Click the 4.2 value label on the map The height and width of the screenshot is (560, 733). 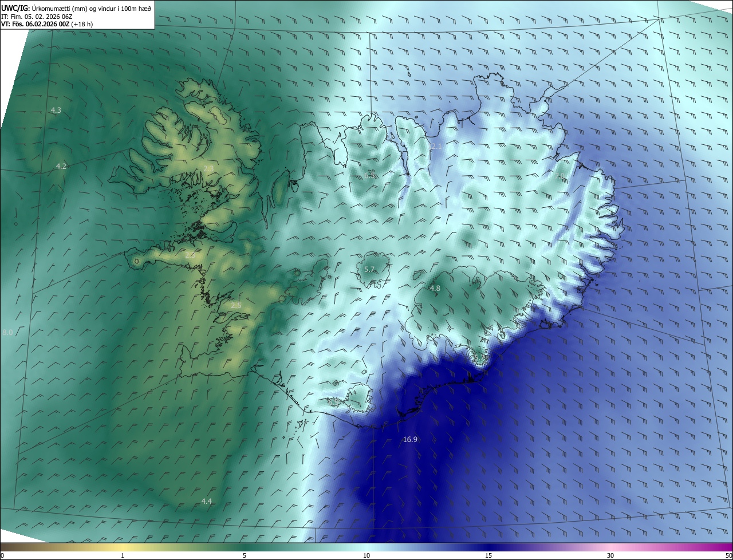tap(61, 167)
